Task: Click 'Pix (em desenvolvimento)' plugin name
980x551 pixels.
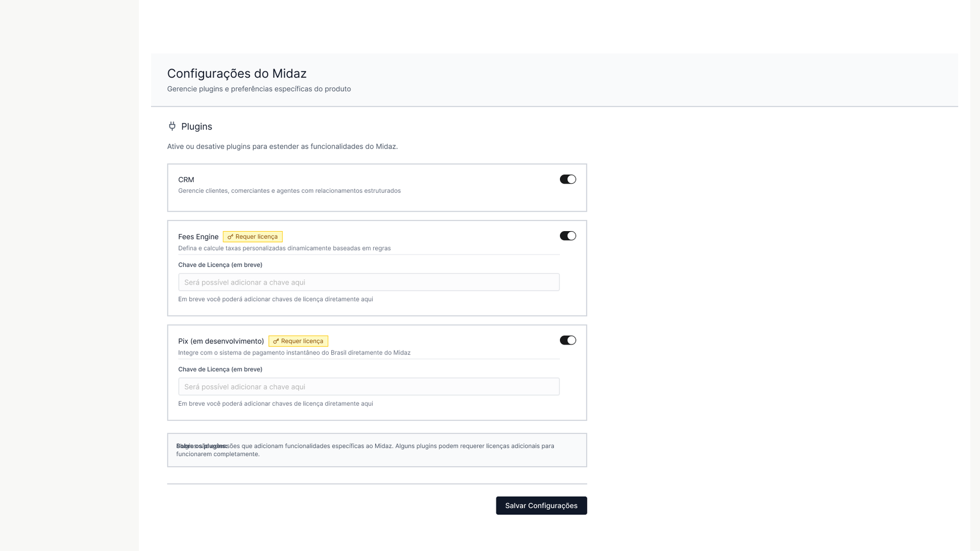Action: click(221, 341)
